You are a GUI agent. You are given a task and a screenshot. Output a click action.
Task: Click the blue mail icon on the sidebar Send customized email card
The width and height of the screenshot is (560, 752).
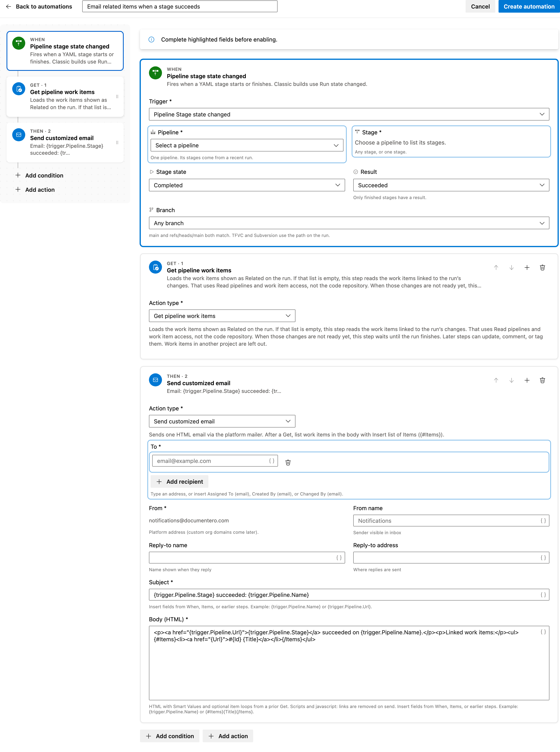pyautogui.click(x=19, y=135)
